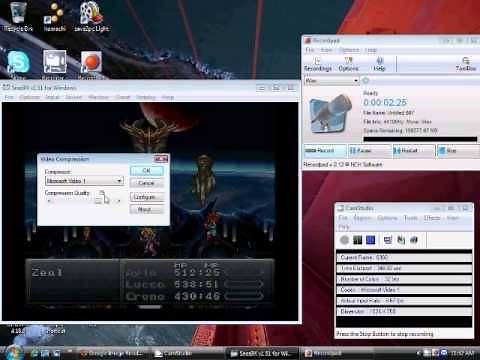Open the Netplay menu in Snes9X
Screen dimensions: 480x360
click(x=146, y=97)
